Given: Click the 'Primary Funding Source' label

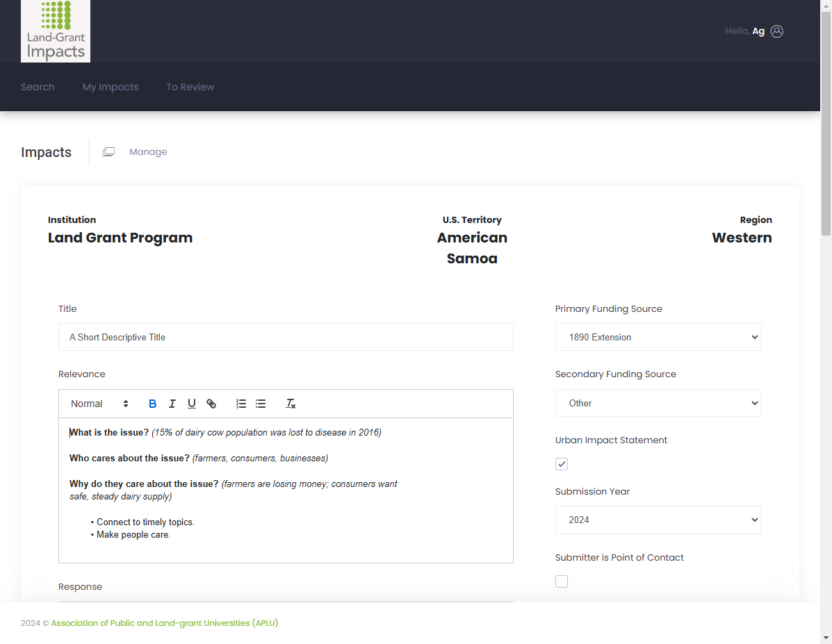Looking at the screenshot, I should click(609, 308).
